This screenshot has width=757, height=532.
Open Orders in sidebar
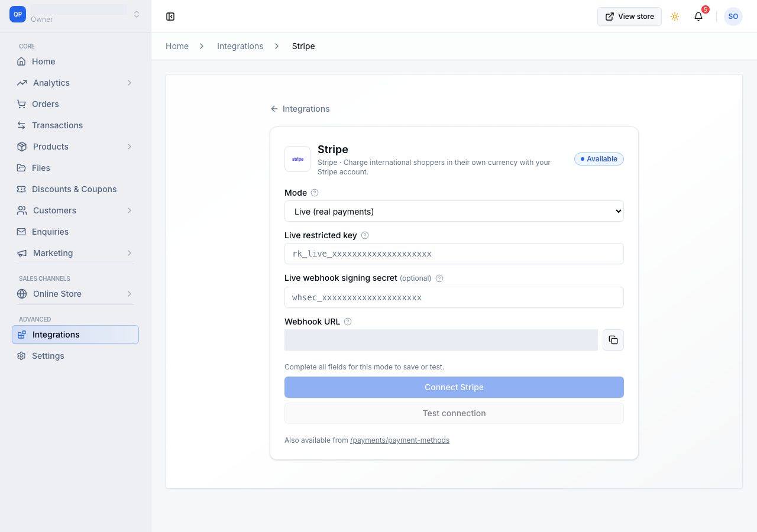[75, 104]
